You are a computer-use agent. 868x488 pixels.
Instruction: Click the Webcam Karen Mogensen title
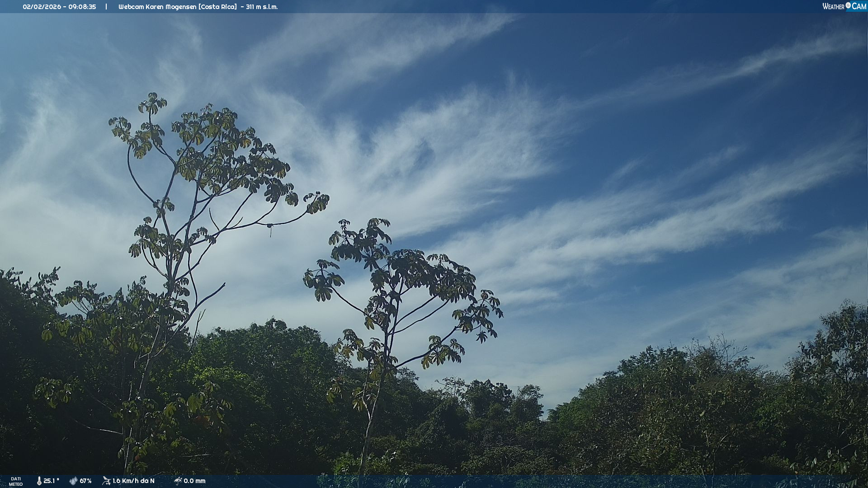[x=157, y=7]
